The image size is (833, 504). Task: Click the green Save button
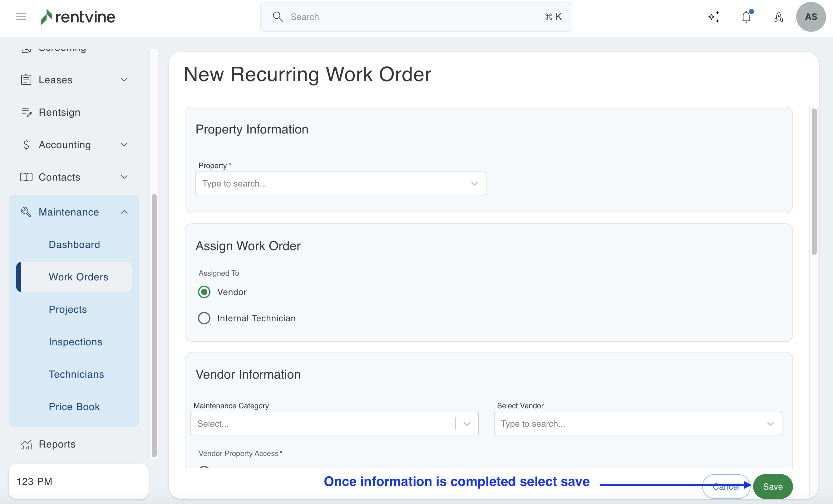coord(773,487)
